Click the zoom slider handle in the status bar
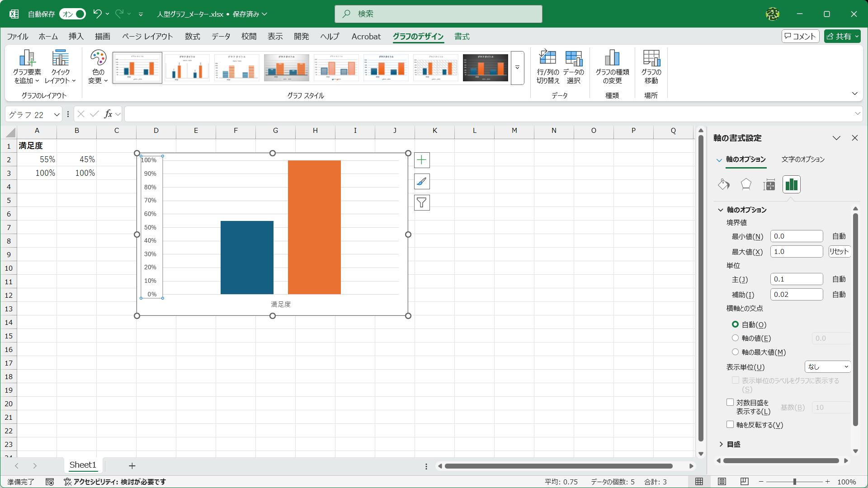868x488 pixels. pyautogui.click(x=794, y=482)
